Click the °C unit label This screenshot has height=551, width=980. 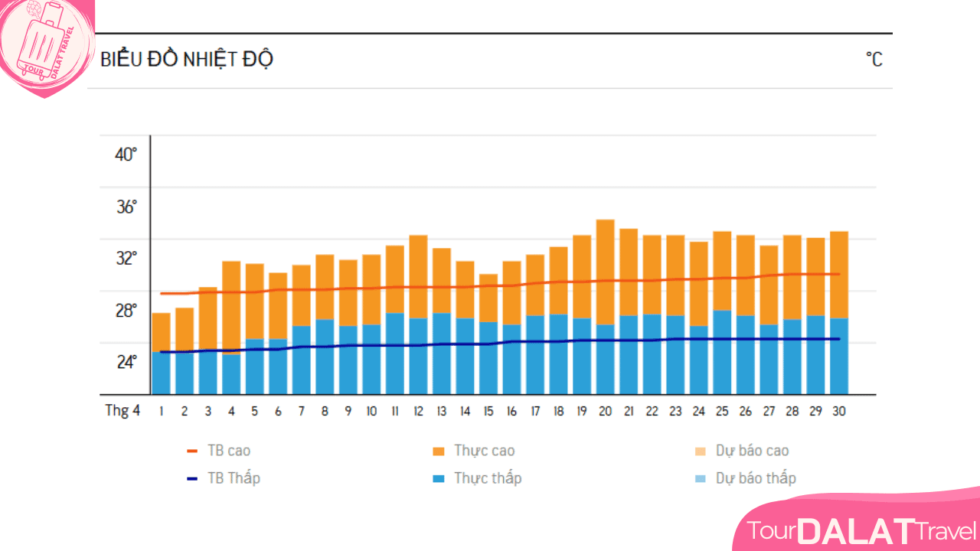point(874,60)
